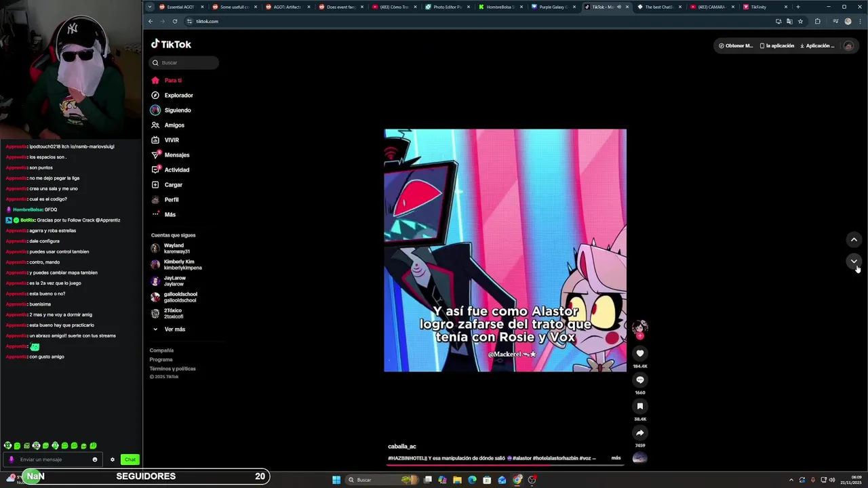This screenshot has width=868, height=488.
Task: Click the Hazbin Hotel video player
Action: click(505, 250)
